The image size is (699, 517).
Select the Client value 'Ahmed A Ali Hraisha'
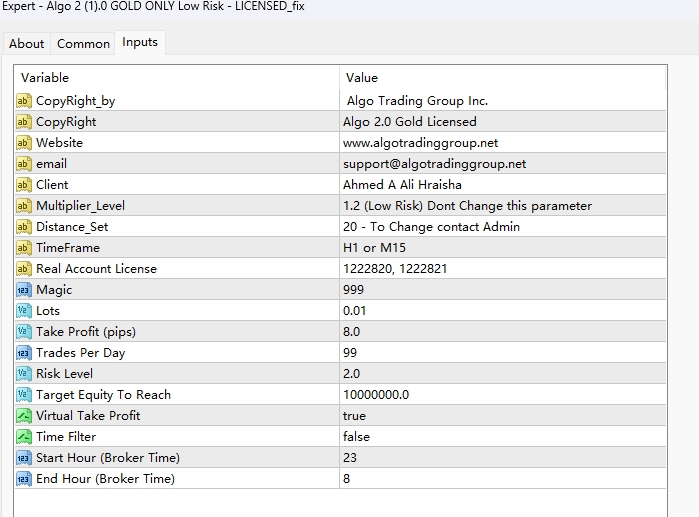click(x=402, y=185)
